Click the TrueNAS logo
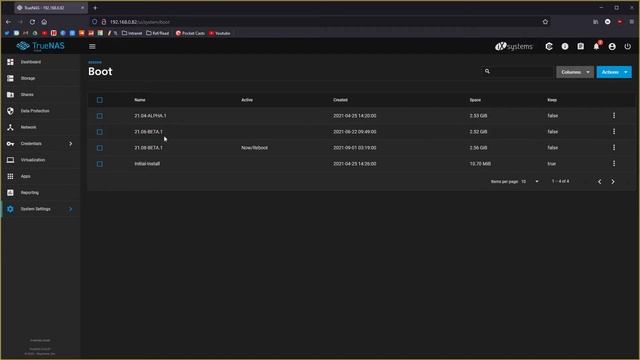Screen dimensions: 640x360 (x=40, y=46)
